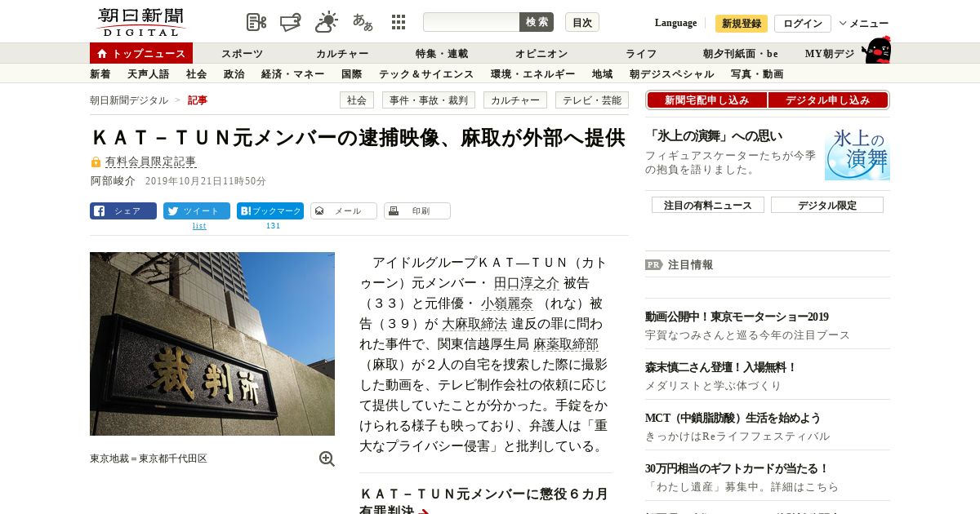Switch to デジタル限定 tab

click(x=827, y=205)
